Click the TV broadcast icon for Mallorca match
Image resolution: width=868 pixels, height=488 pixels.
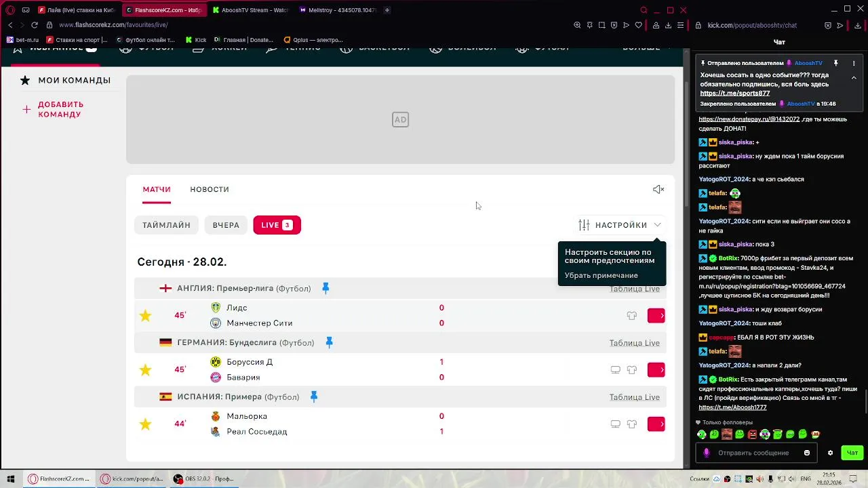[x=615, y=424]
